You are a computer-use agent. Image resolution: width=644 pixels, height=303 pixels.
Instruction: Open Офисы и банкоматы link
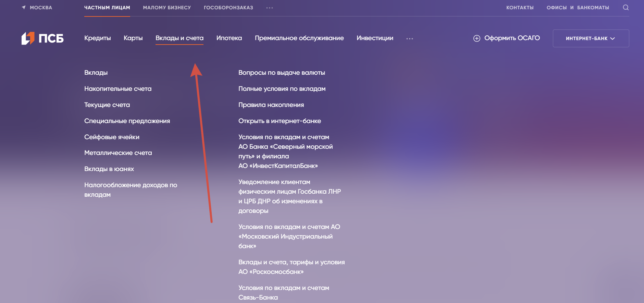click(578, 8)
